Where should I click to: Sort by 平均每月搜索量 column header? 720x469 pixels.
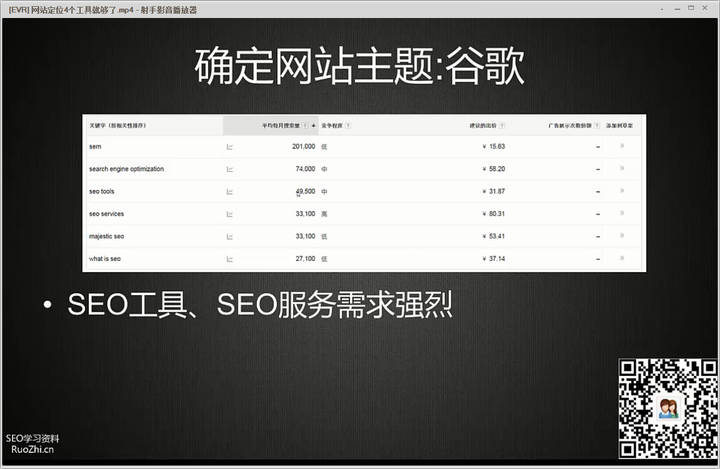pyautogui.click(x=281, y=126)
